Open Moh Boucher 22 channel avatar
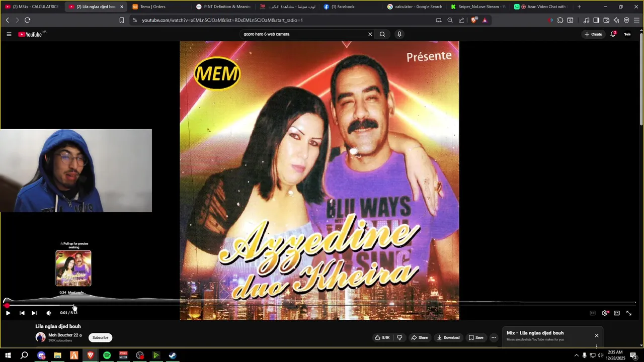The image size is (644, 362). 40,337
